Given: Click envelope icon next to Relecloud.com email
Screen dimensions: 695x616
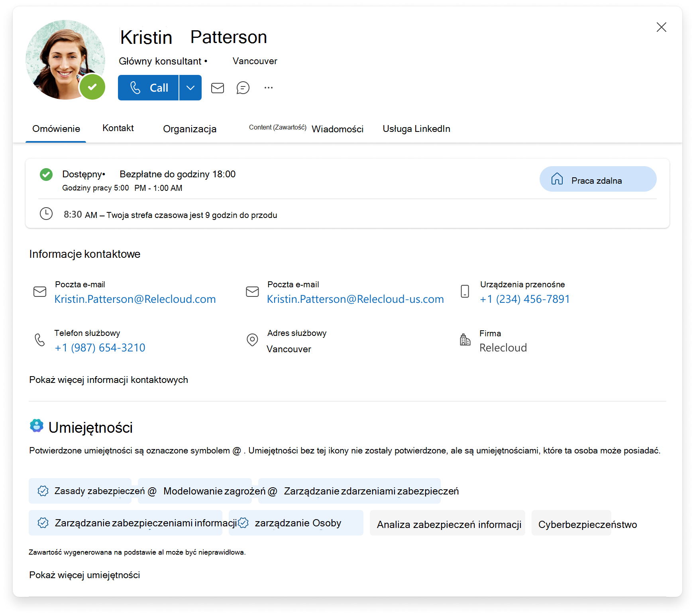Looking at the screenshot, I should coord(40,292).
